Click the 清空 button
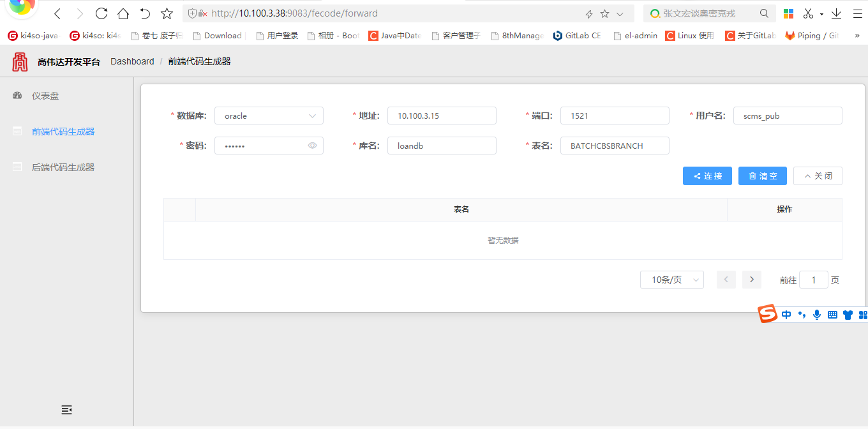This screenshot has height=429, width=868. click(762, 176)
